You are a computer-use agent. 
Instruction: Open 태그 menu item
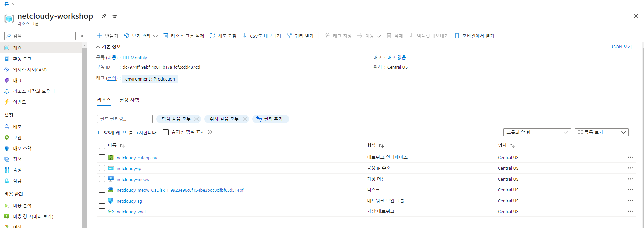pyautogui.click(x=41, y=80)
